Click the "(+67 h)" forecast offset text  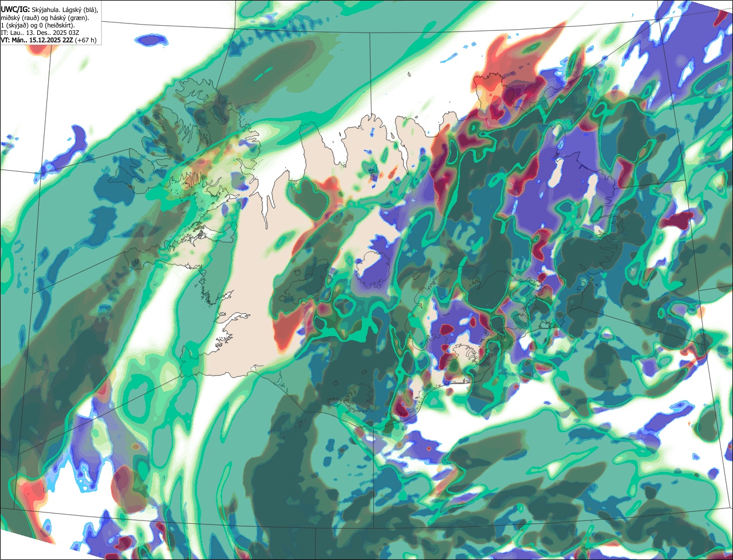pos(85,41)
